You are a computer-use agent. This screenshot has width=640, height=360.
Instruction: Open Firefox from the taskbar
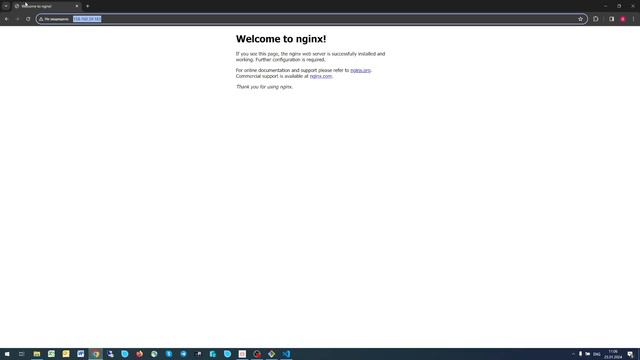[140, 354]
